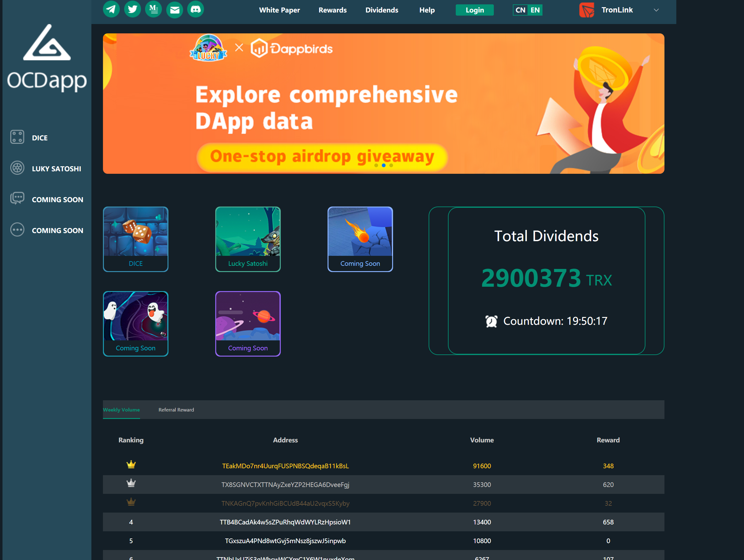The width and height of the screenshot is (744, 560).
Task: Click the email envelope icon
Action: (x=175, y=10)
